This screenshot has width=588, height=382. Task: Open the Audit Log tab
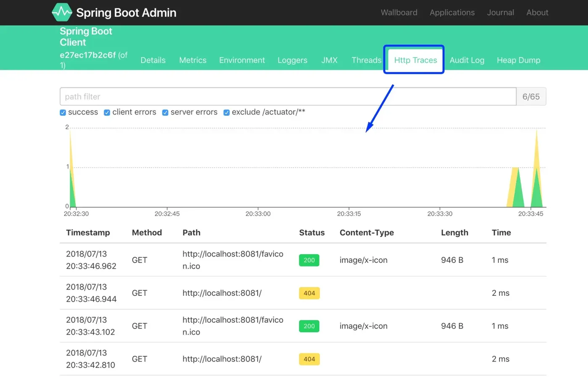[x=467, y=60]
